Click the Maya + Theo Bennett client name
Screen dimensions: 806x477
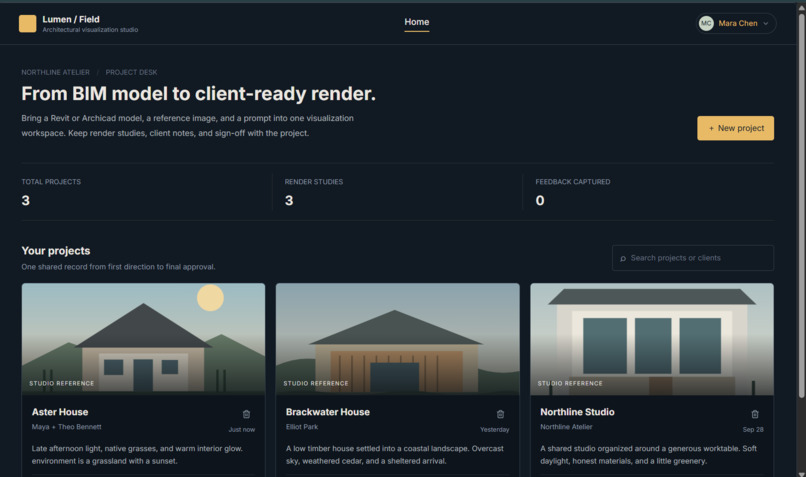point(67,427)
